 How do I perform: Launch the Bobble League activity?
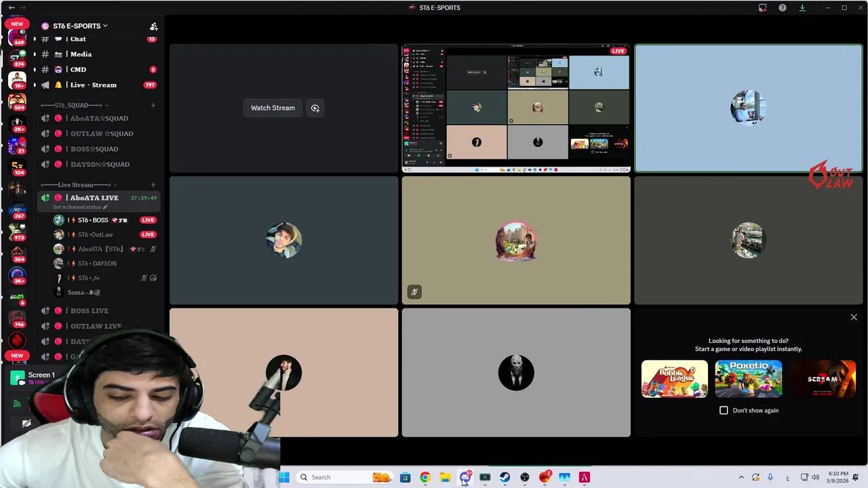(675, 379)
